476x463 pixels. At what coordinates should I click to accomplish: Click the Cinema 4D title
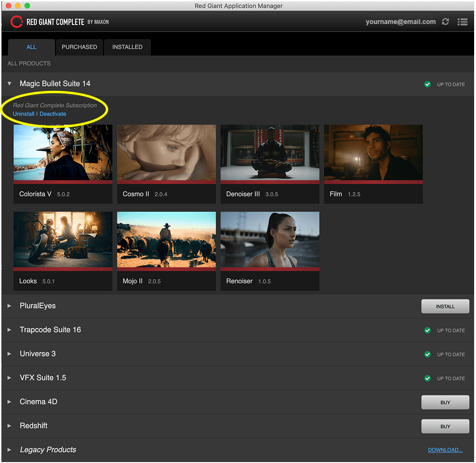pos(39,402)
